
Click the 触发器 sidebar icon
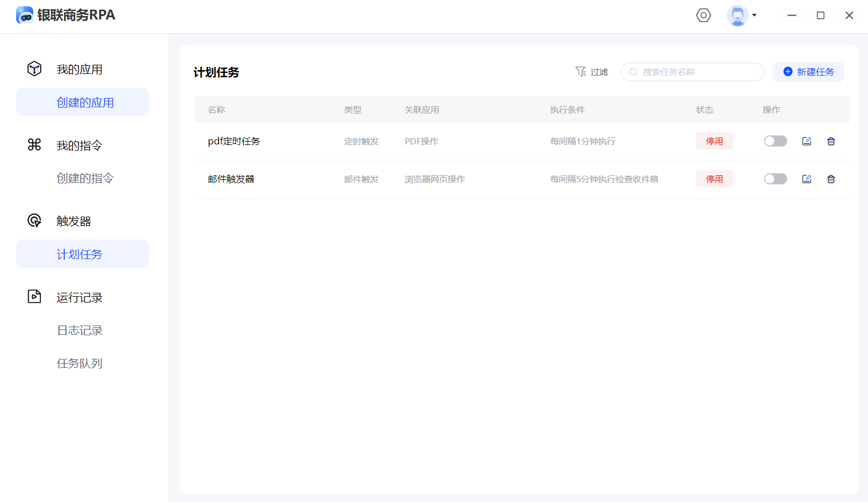click(34, 221)
